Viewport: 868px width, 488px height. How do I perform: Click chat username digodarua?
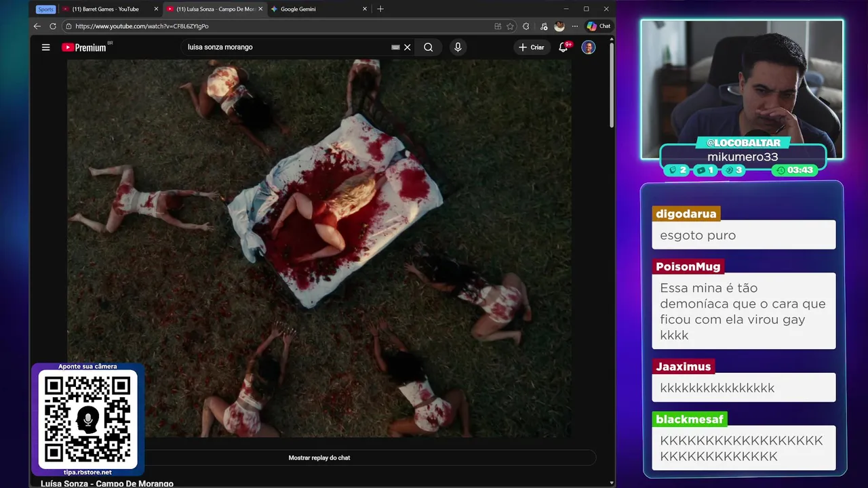pos(686,214)
